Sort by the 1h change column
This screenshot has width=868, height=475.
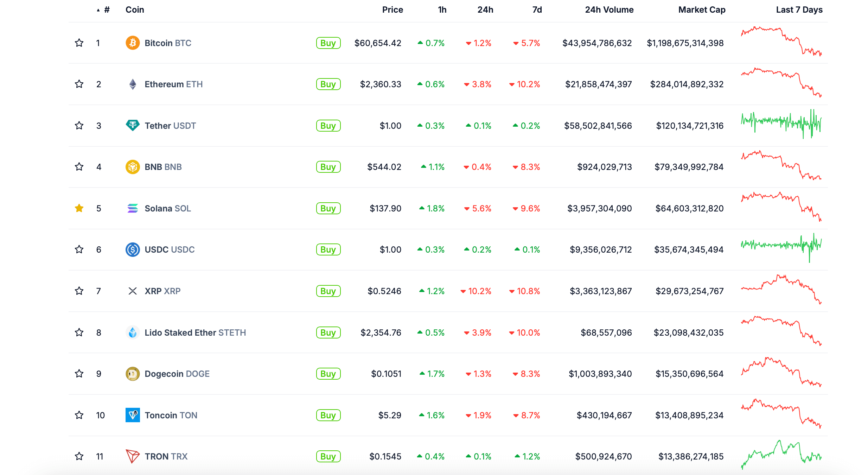click(442, 10)
